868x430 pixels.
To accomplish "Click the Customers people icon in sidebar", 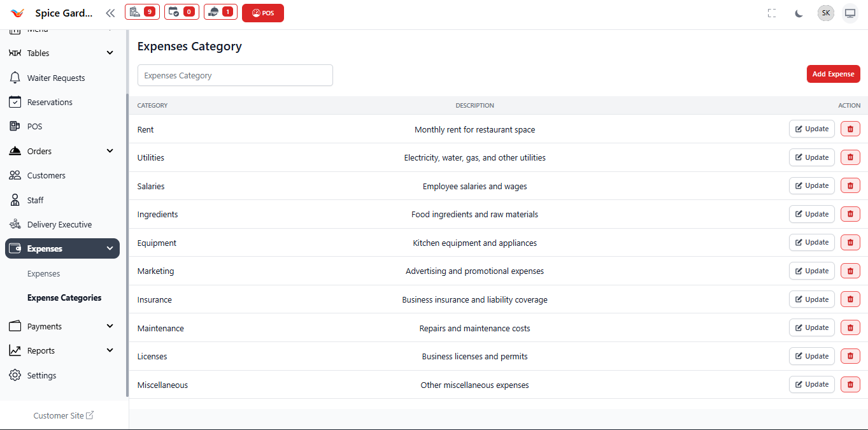I will point(15,175).
